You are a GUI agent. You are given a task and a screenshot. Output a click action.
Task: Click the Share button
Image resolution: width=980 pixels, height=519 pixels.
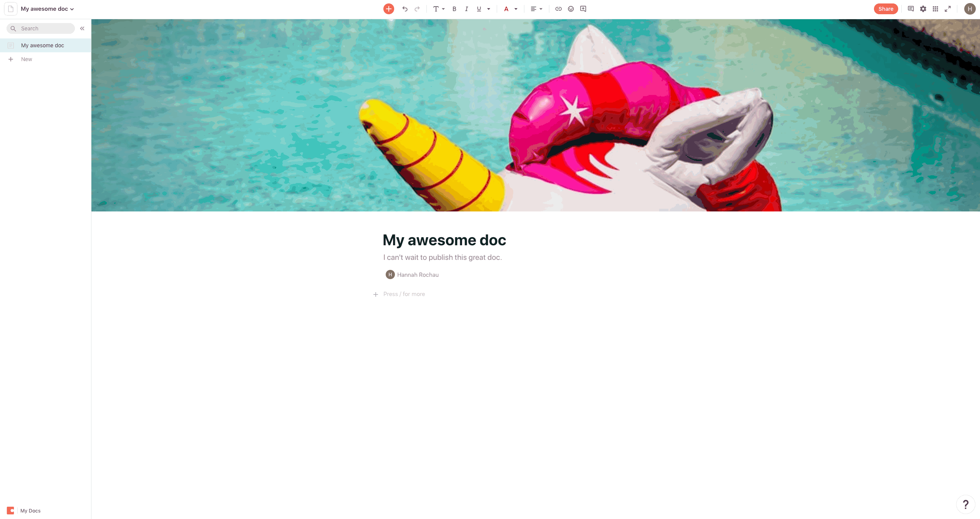tap(885, 9)
